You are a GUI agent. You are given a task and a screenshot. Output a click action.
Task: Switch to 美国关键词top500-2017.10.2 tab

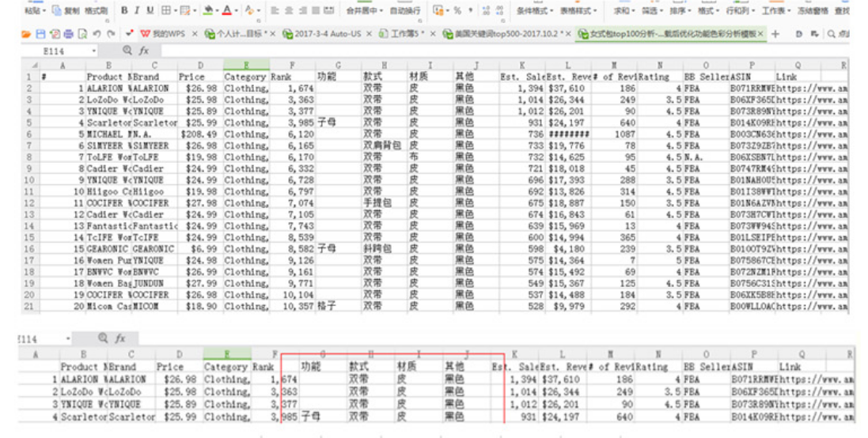pos(506,34)
